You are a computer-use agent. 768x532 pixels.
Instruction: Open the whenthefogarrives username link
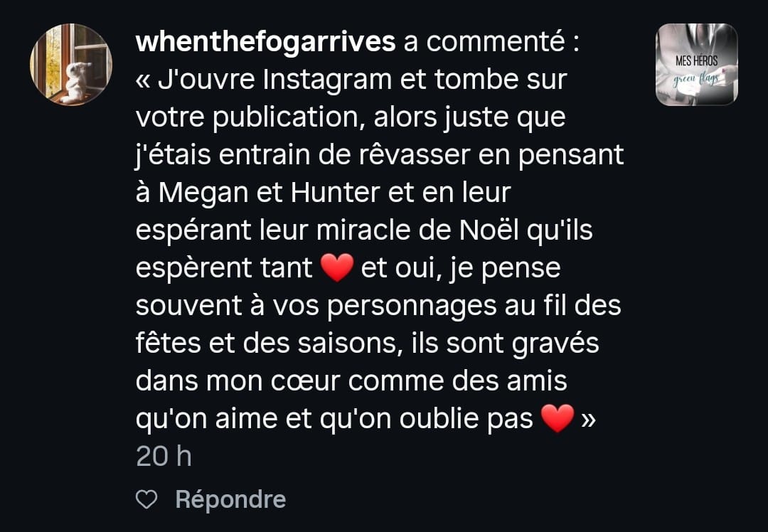pyautogui.click(x=265, y=41)
